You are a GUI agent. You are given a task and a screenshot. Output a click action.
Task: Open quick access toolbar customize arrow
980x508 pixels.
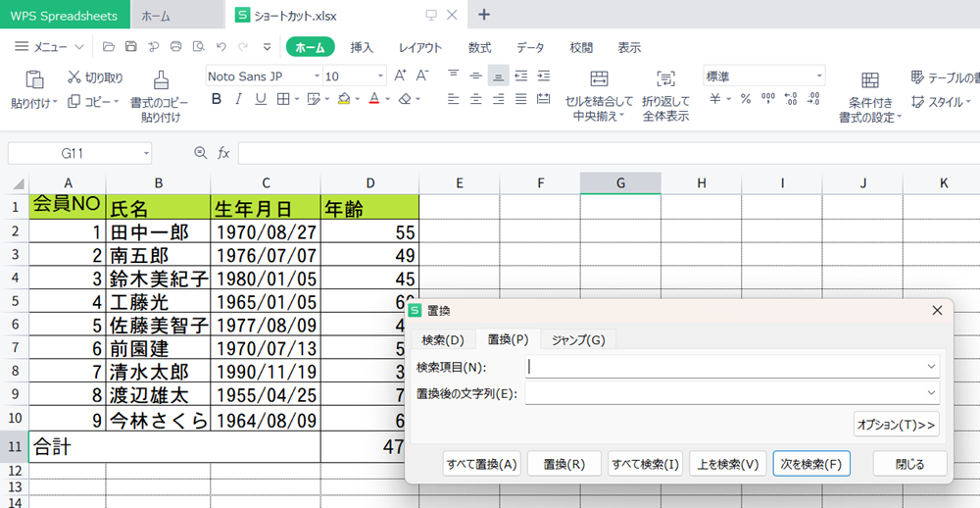pyautogui.click(x=267, y=46)
